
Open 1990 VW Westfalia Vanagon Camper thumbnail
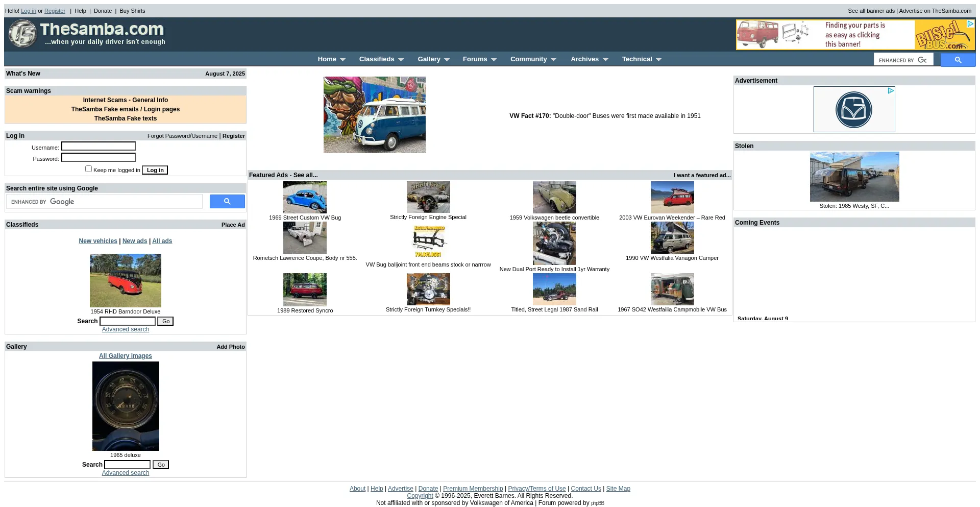[672, 237]
